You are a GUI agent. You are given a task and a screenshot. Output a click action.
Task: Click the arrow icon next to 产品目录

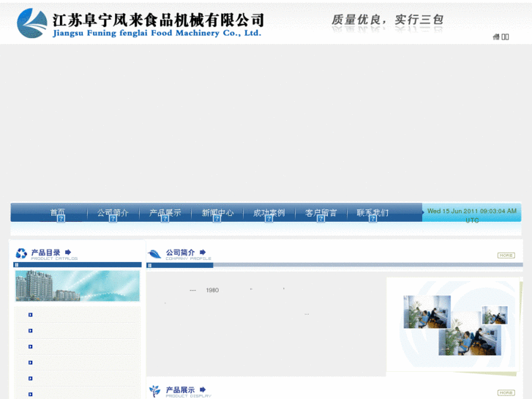click(68, 253)
